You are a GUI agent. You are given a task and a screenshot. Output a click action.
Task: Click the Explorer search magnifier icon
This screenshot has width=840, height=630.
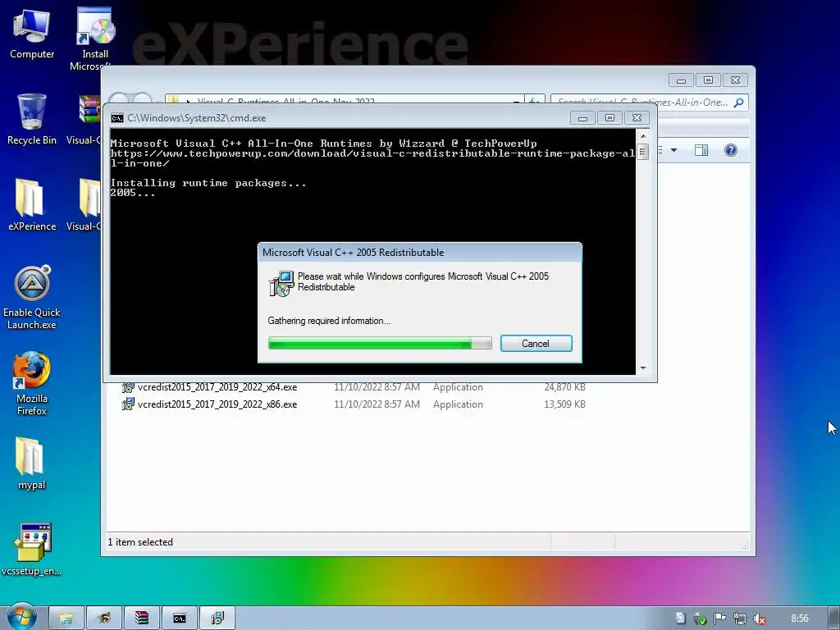739,102
